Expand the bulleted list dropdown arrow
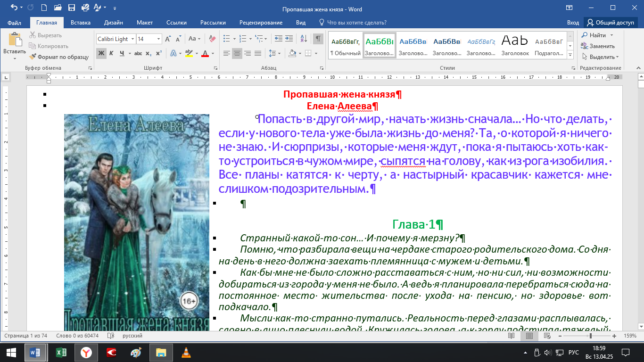This screenshot has height=362, width=644. click(234, 39)
